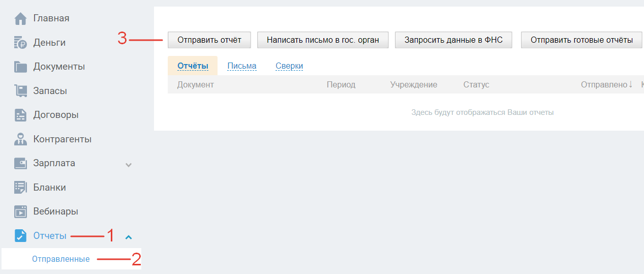The width and height of the screenshot is (644, 274).
Task: Open the Деньги section
Action: coord(49,43)
